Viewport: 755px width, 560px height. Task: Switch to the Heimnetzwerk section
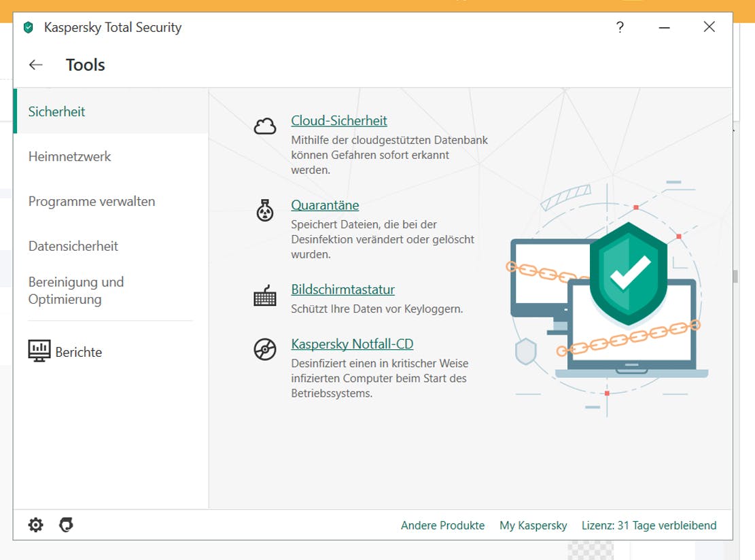[69, 156]
